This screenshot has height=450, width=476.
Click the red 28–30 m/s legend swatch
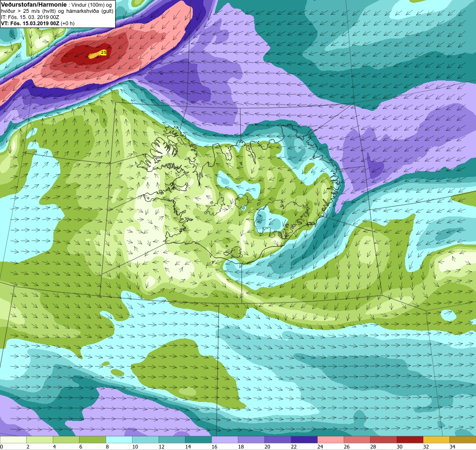383,440
